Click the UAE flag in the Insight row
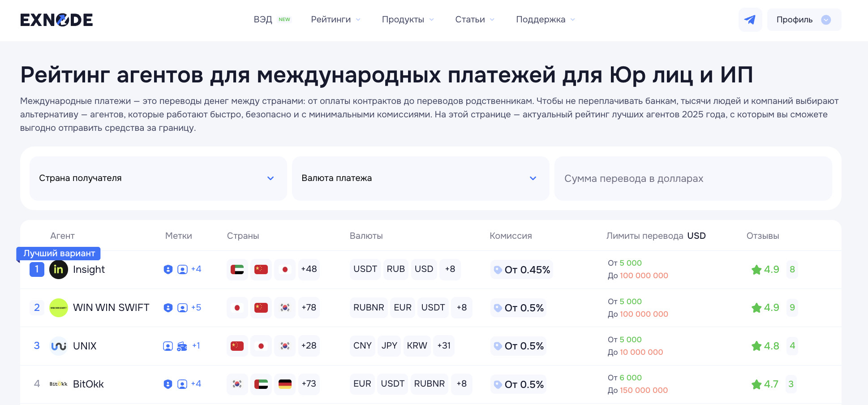Image resolution: width=868 pixels, height=405 pixels. coord(237,269)
